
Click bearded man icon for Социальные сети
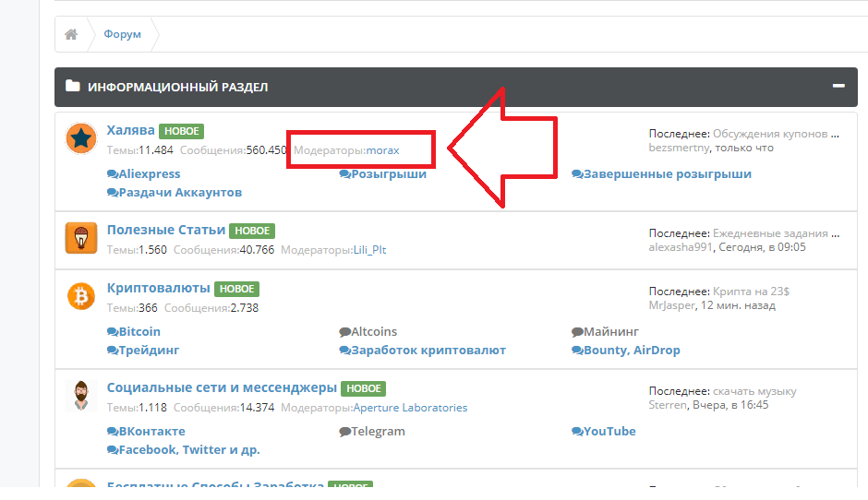coord(81,395)
